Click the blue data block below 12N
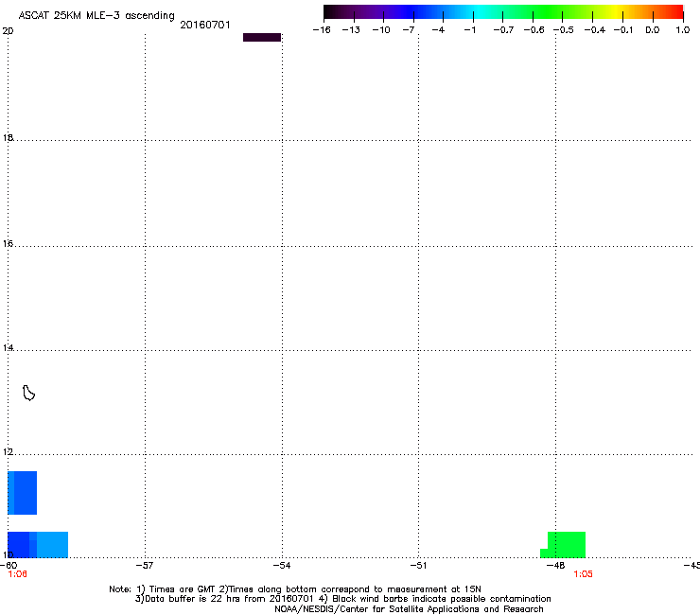This screenshot has width=700, height=615. click(23, 493)
